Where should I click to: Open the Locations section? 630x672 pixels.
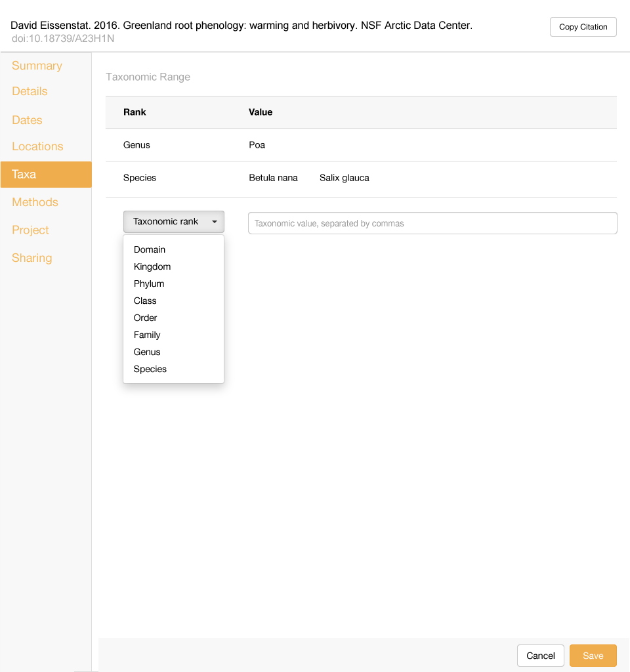point(37,146)
